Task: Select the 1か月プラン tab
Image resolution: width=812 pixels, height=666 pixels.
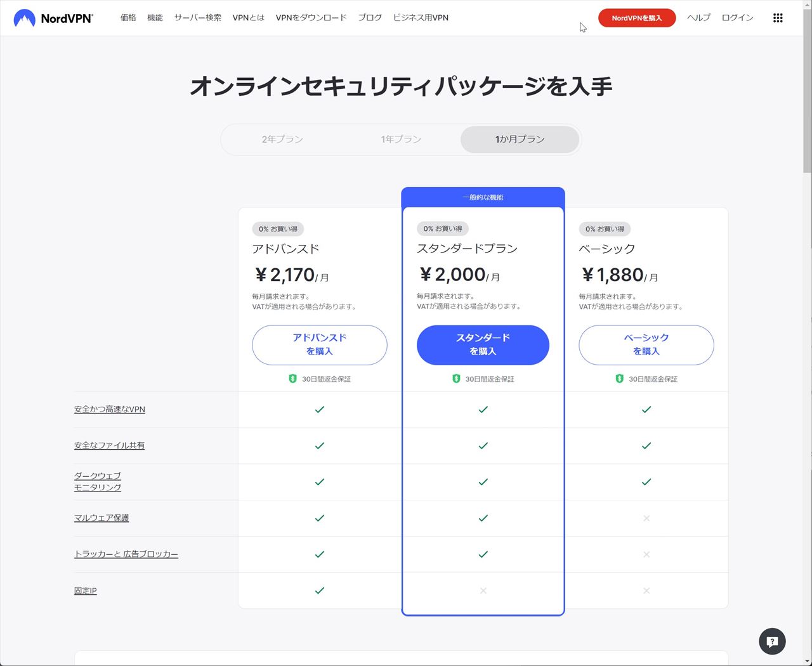Action: click(x=520, y=140)
